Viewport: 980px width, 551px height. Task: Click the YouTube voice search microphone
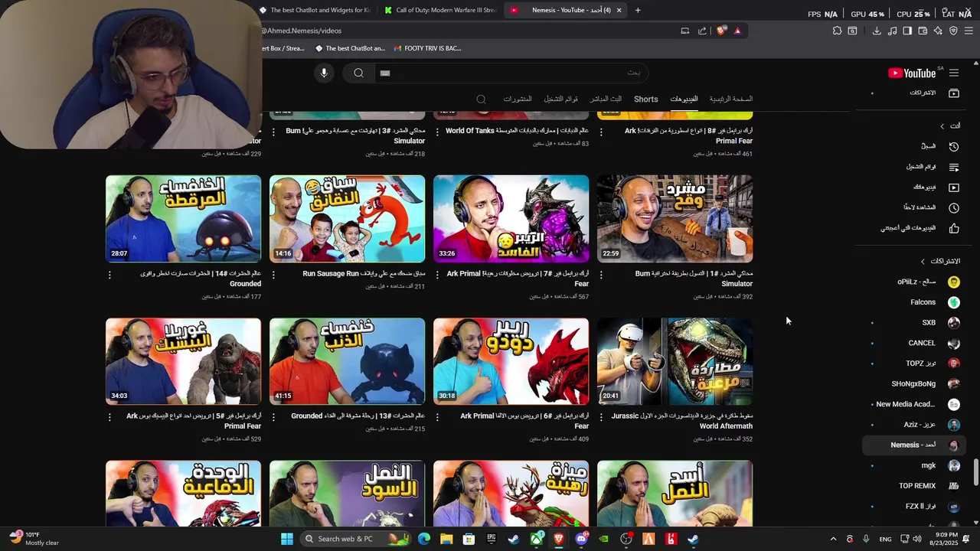[324, 73]
